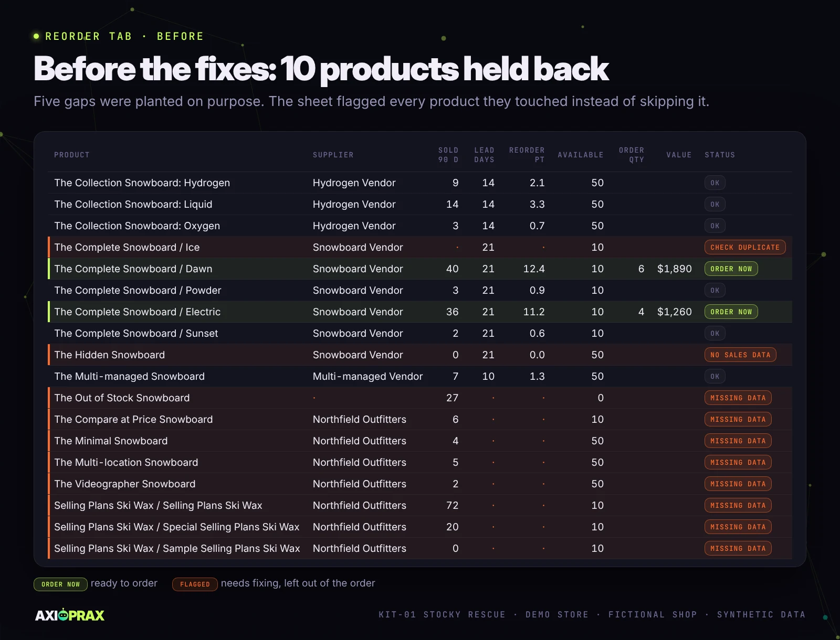Click the ORDER QTY column header
The height and width of the screenshot is (640, 840).
point(632,155)
